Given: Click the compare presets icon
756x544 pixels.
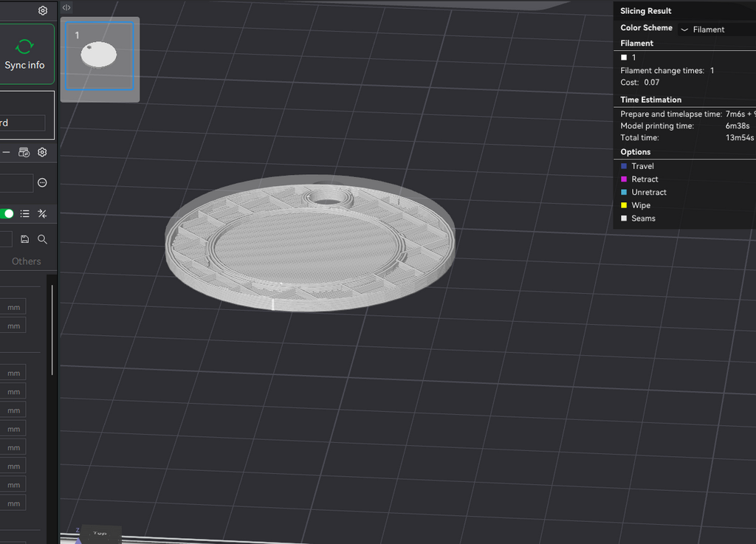Looking at the screenshot, I should coord(42,213).
